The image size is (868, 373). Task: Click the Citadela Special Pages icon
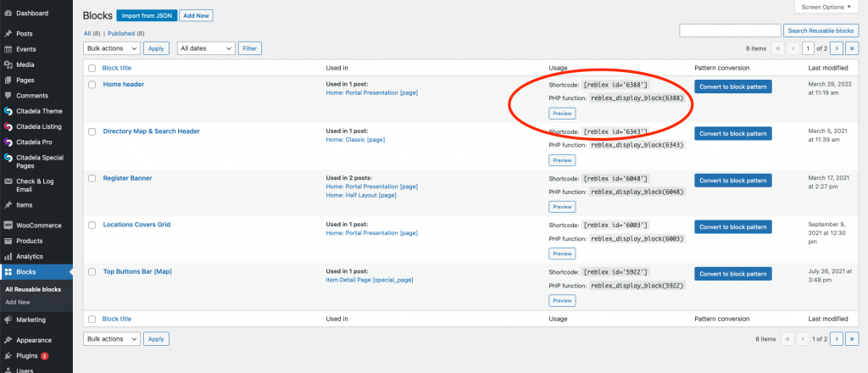point(8,158)
